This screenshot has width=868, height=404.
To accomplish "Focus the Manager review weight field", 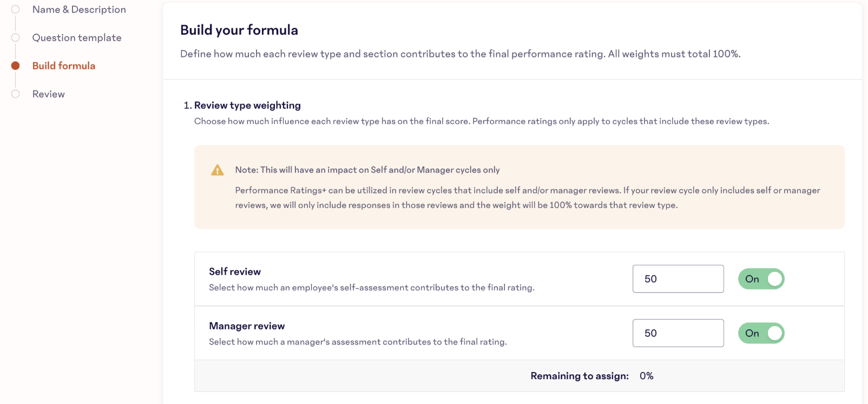I will (678, 333).
